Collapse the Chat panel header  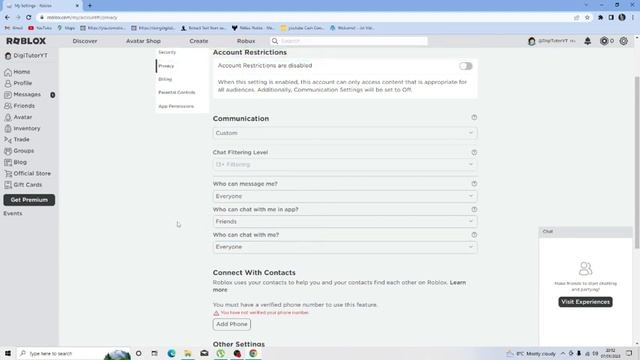585,231
